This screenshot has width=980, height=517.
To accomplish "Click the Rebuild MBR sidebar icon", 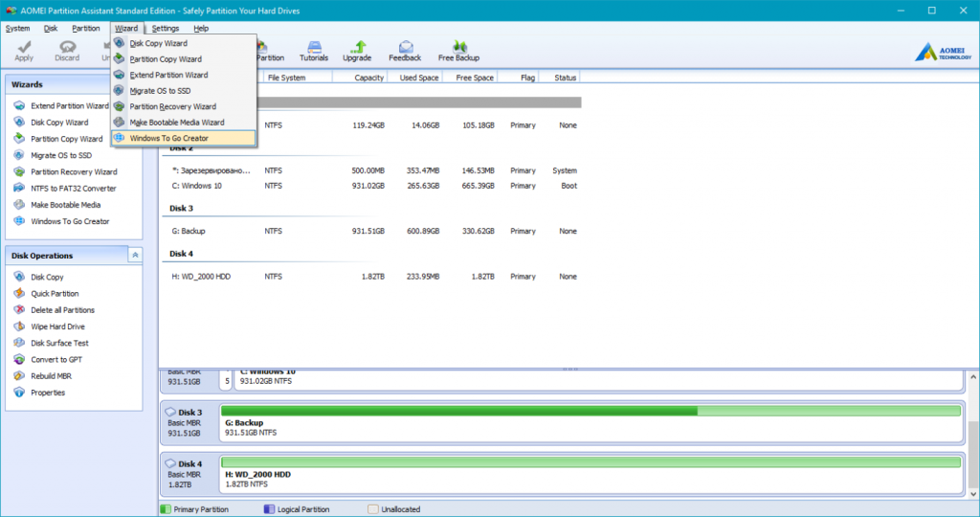I will pyautogui.click(x=21, y=376).
